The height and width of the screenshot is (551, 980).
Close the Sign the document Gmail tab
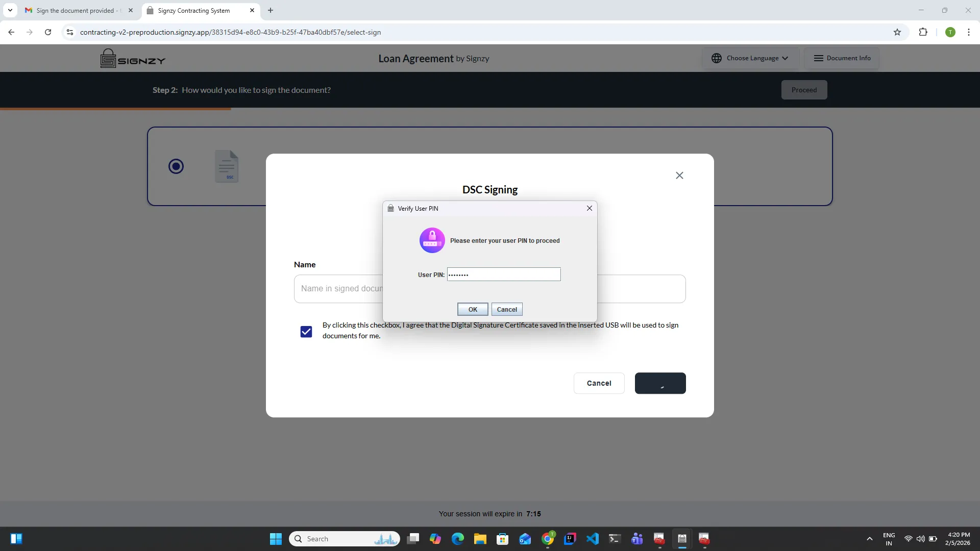(x=131, y=10)
